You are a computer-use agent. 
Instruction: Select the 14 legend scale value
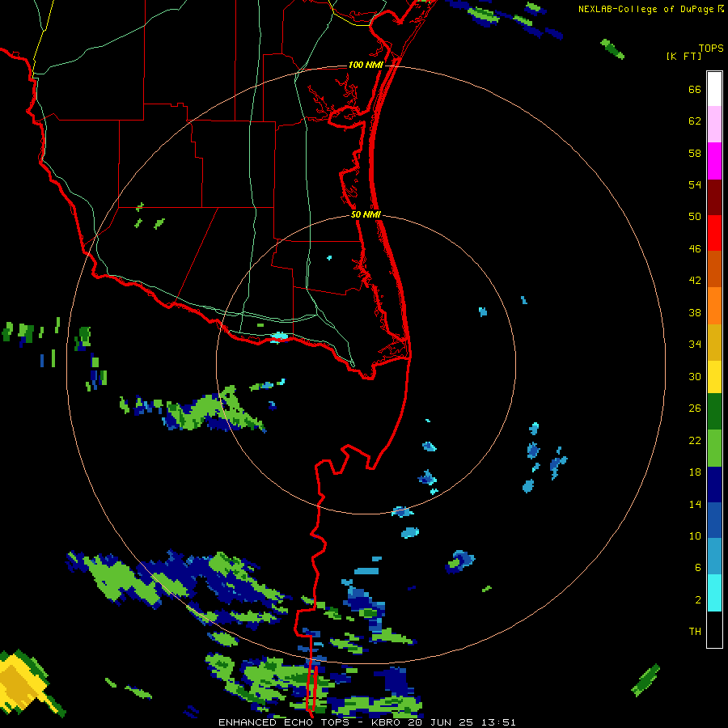point(695,504)
